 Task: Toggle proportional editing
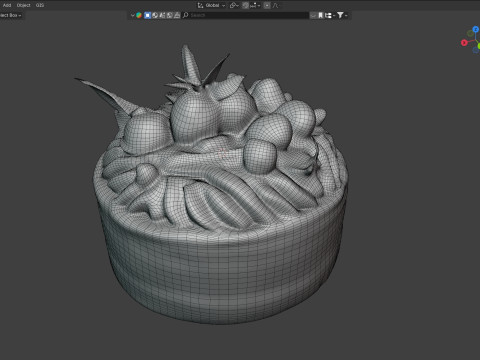pyautogui.click(x=267, y=5)
